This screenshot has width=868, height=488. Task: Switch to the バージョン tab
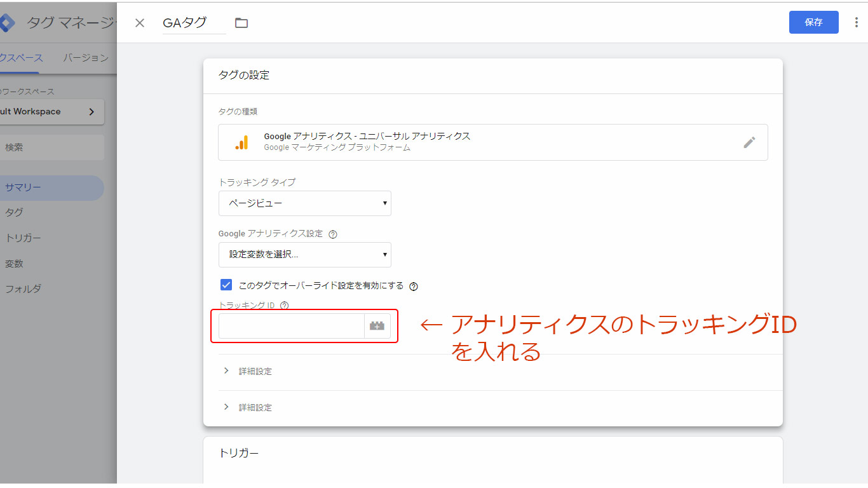(x=86, y=58)
